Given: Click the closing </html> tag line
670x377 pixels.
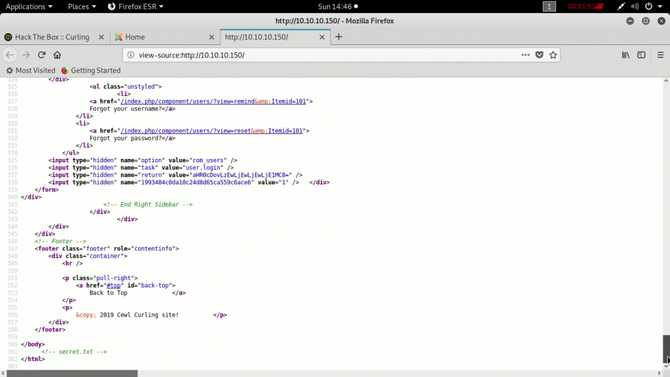Looking at the screenshot, I should point(33,359).
